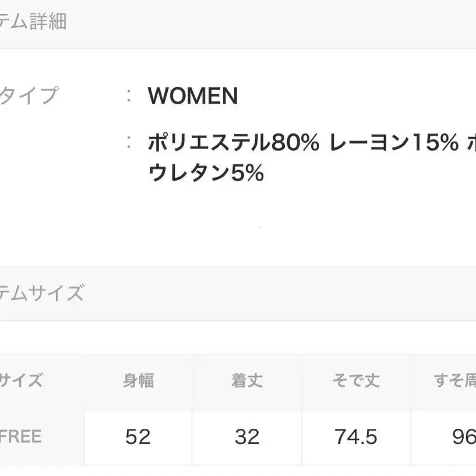The image size is (476, 476).
Task: Click the サイズ column header
Action: [21, 381]
